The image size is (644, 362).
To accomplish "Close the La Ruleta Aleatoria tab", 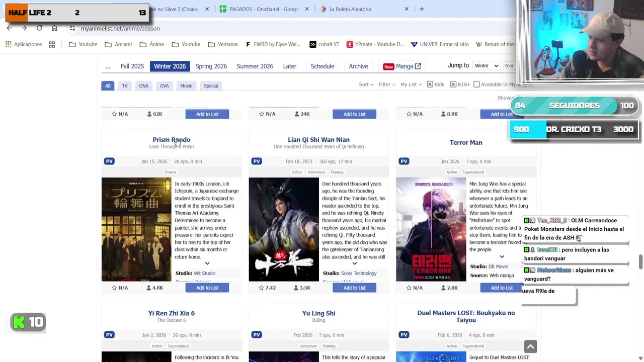I will click(407, 9).
